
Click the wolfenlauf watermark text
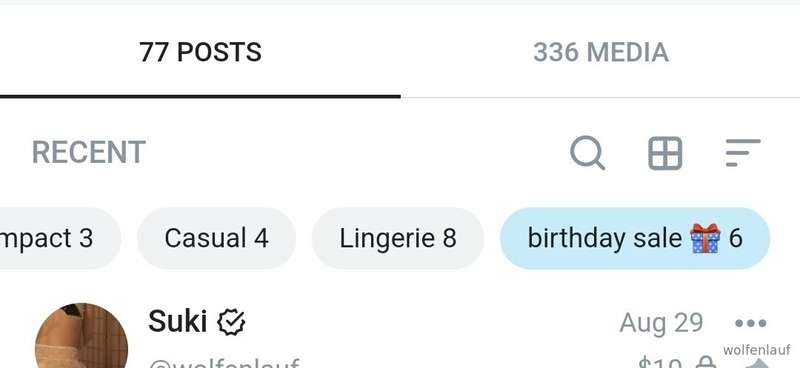tap(757, 351)
